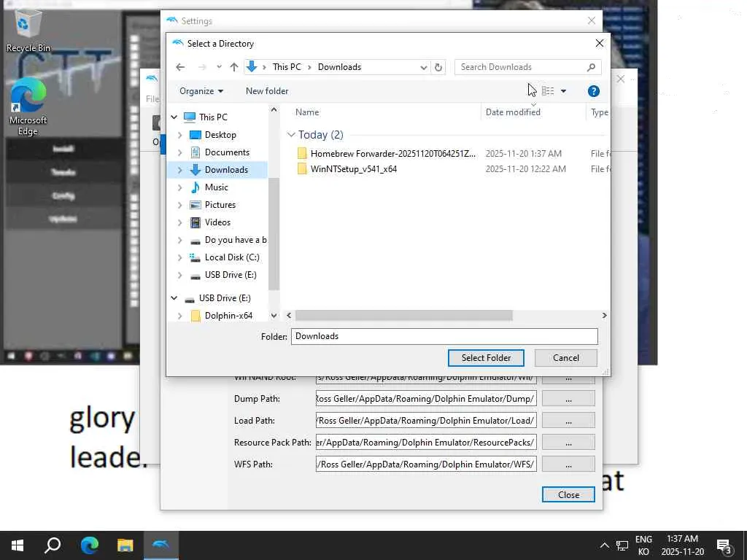Open the Windows Start menu

(18, 545)
